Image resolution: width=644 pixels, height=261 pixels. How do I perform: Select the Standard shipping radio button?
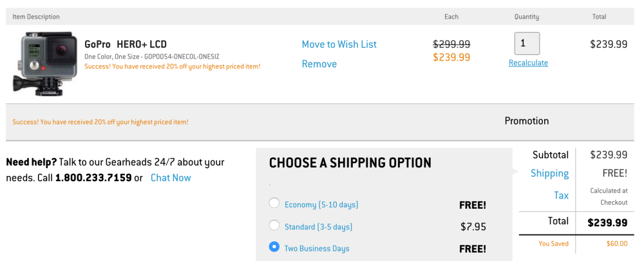coord(274,226)
